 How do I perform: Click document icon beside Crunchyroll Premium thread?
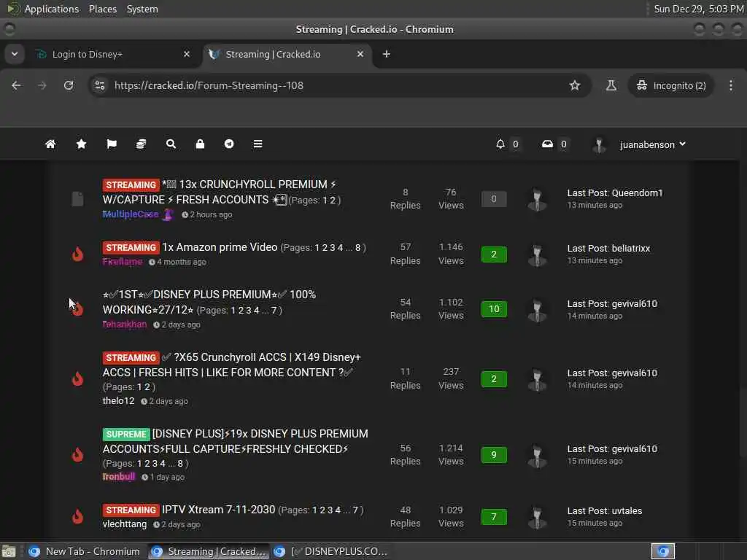tap(77, 199)
